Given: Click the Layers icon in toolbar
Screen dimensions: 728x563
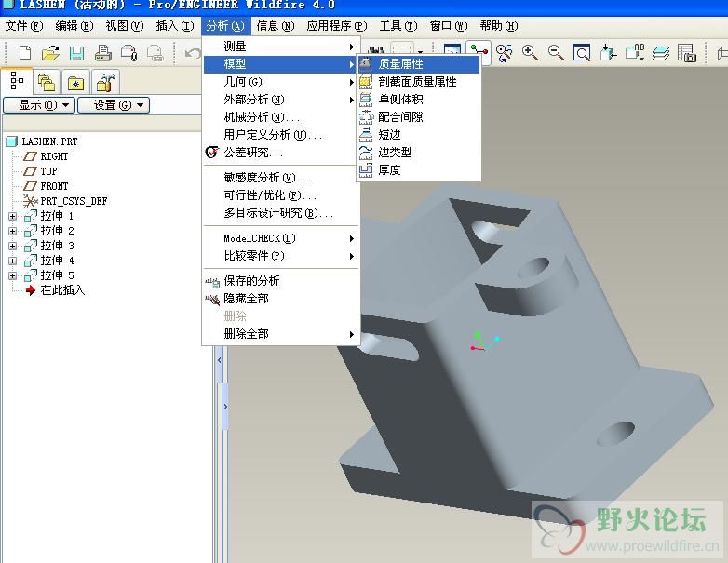Looking at the screenshot, I should click(x=661, y=53).
